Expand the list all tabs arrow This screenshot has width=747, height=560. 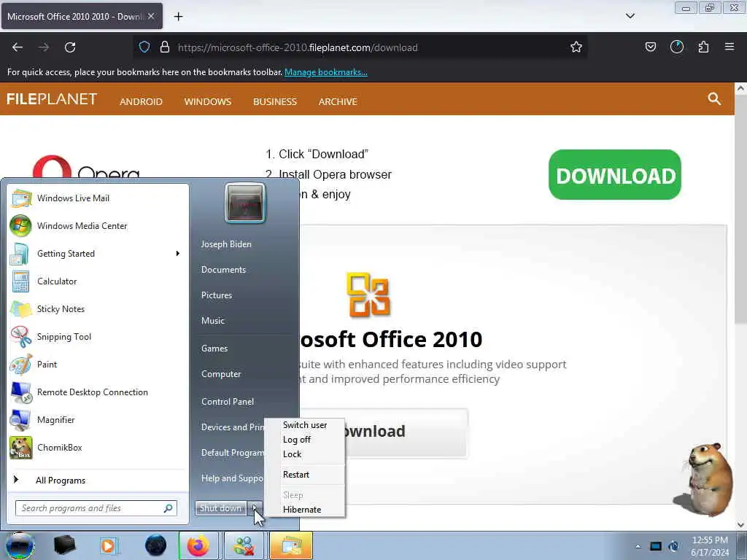[x=630, y=16]
